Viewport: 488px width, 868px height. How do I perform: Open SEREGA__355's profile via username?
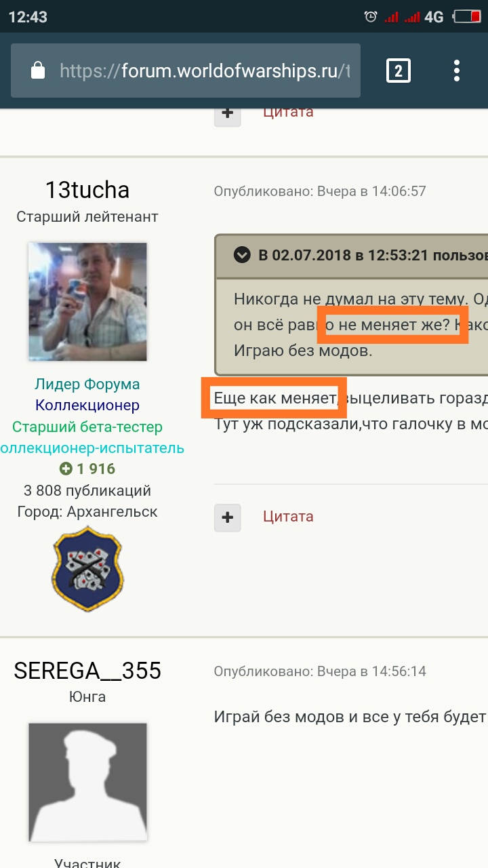tap(87, 670)
